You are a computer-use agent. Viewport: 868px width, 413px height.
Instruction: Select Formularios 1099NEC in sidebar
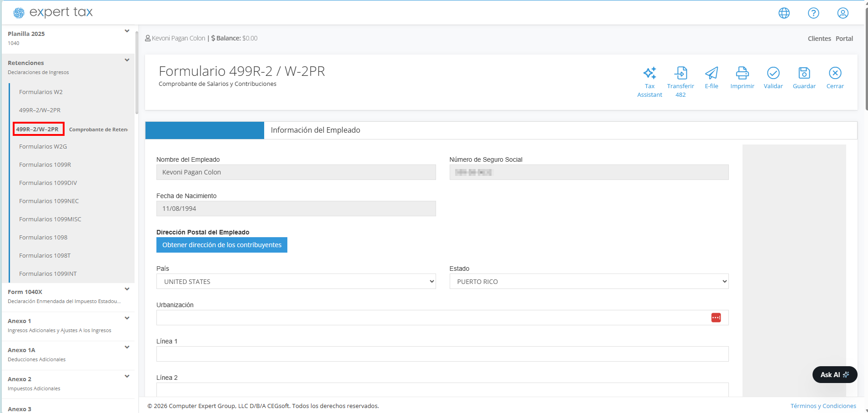(49, 201)
